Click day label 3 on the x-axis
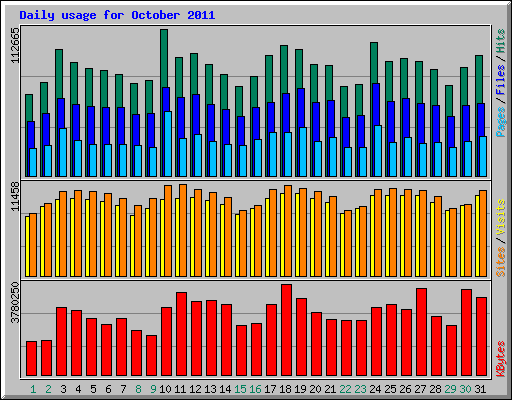Image resolution: width=512 pixels, height=400 pixels. tap(63, 389)
